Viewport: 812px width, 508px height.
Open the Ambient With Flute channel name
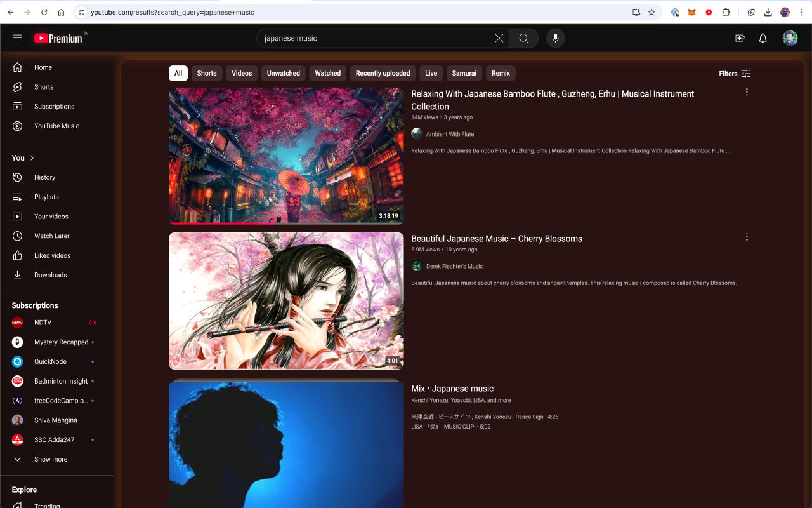point(450,134)
